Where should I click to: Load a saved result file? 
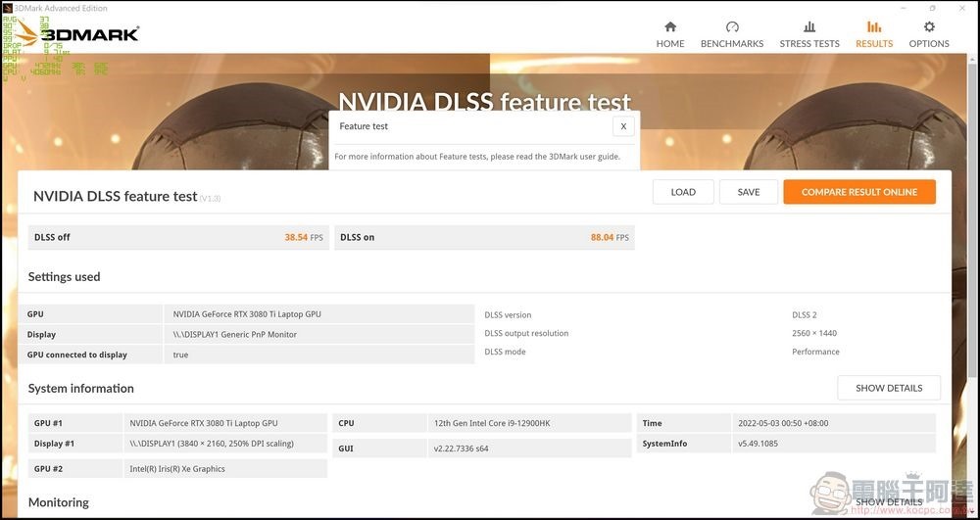[683, 192]
